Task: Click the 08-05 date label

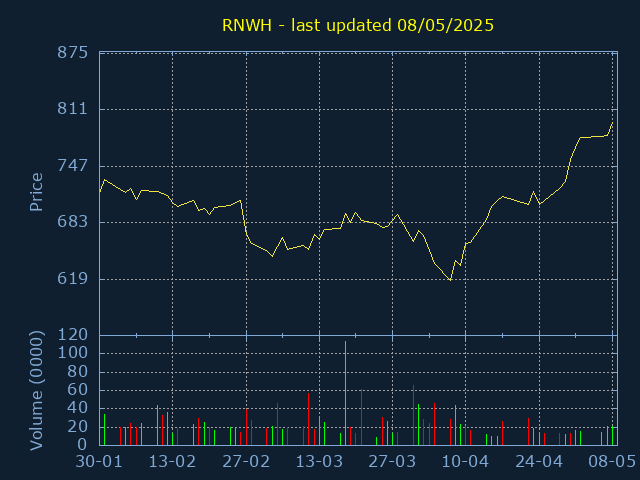Action: pyautogui.click(x=612, y=462)
